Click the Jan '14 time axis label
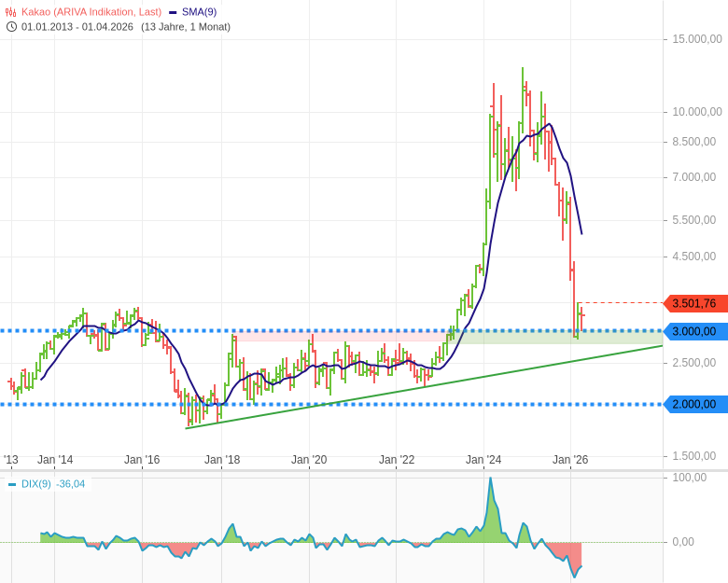The image size is (728, 583). pos(55,460)
